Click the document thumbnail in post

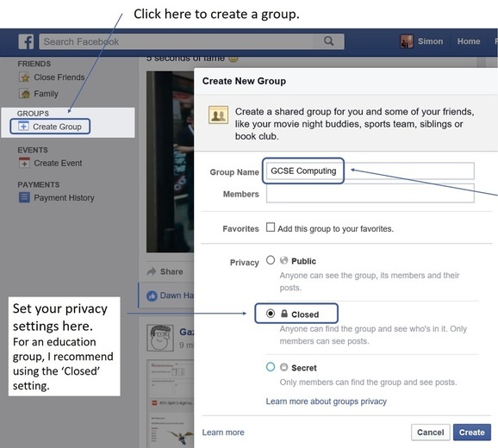[x=171, y=403]
